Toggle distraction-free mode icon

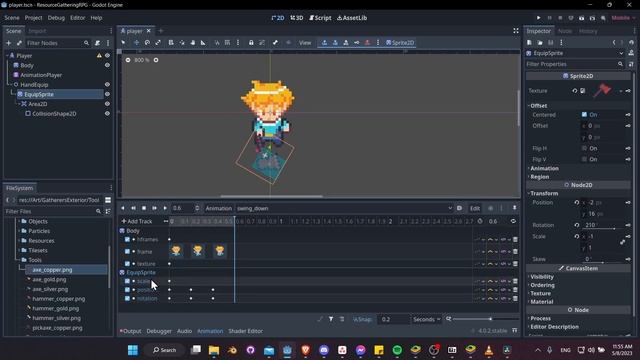[x=516, y=31]
